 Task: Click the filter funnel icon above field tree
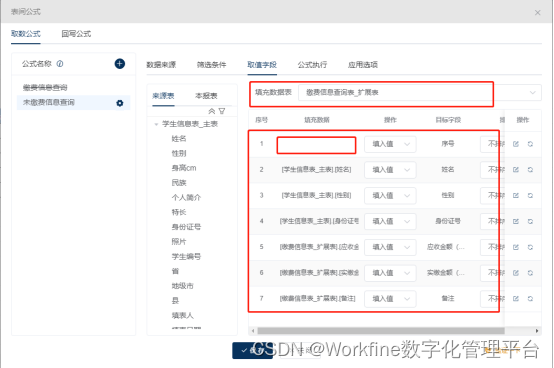[222, 111]
